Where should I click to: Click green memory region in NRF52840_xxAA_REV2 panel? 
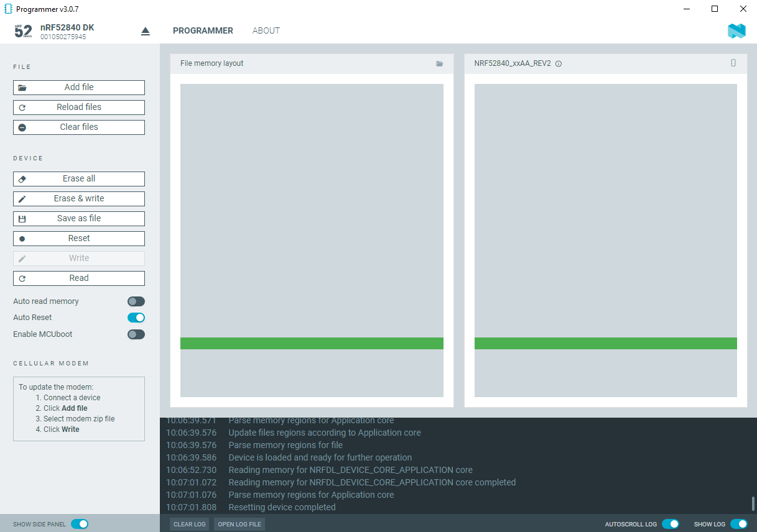coord(606,344)
